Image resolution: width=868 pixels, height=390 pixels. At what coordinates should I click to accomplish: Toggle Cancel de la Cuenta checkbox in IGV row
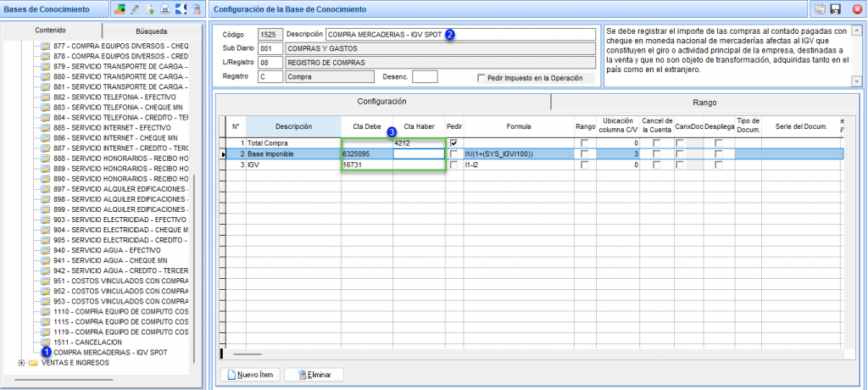click(x=657, y=165)
